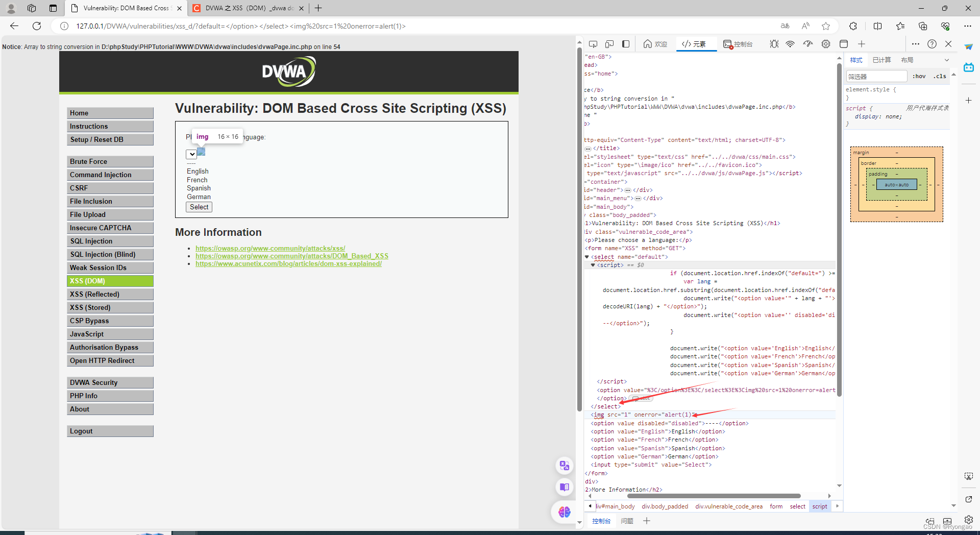Activate DevTools inspect element picker
The width and height of the screenshot is (980, 535).
click(593, 44)
